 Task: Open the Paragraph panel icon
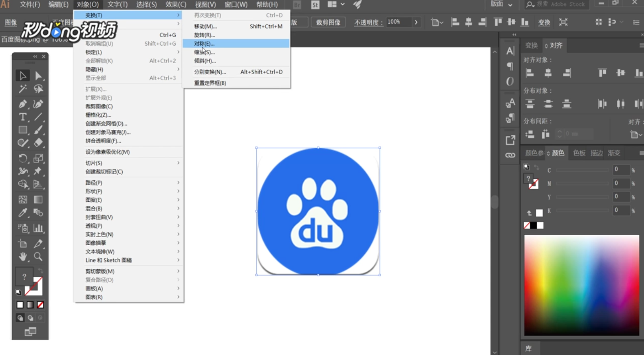point(510,66)
